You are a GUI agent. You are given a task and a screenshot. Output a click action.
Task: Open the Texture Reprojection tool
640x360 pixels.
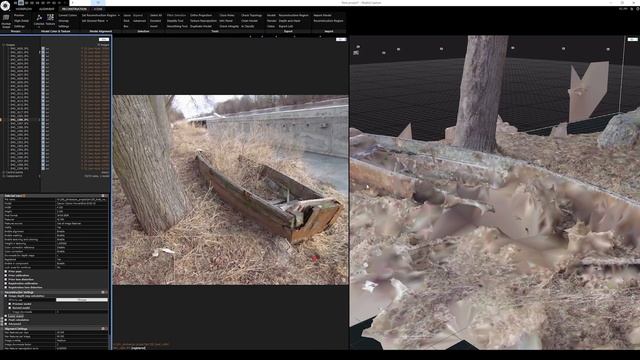pos(203,21)
